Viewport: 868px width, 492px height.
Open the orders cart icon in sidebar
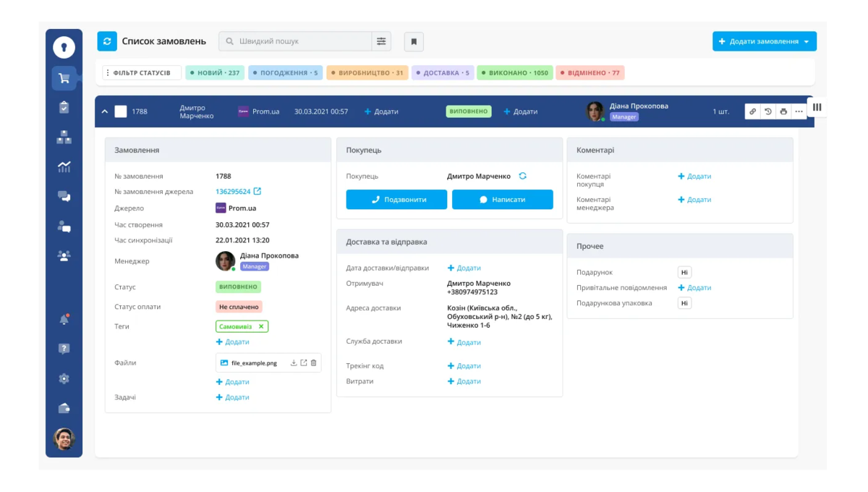64,78
